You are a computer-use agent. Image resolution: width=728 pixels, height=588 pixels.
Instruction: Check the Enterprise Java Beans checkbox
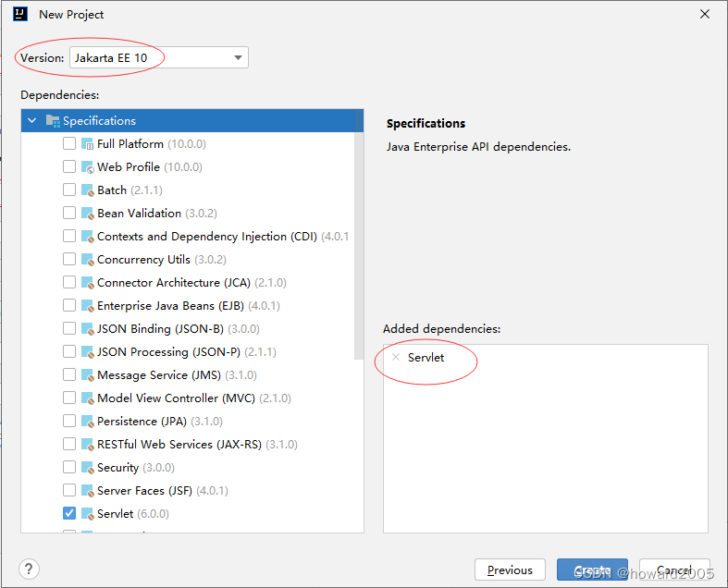click(x=69, y=305)
